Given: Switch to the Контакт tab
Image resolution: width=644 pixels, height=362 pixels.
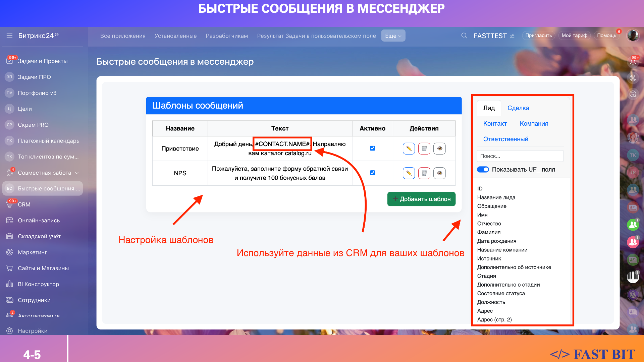Looking at the screenshot, I should click(495, 124).
